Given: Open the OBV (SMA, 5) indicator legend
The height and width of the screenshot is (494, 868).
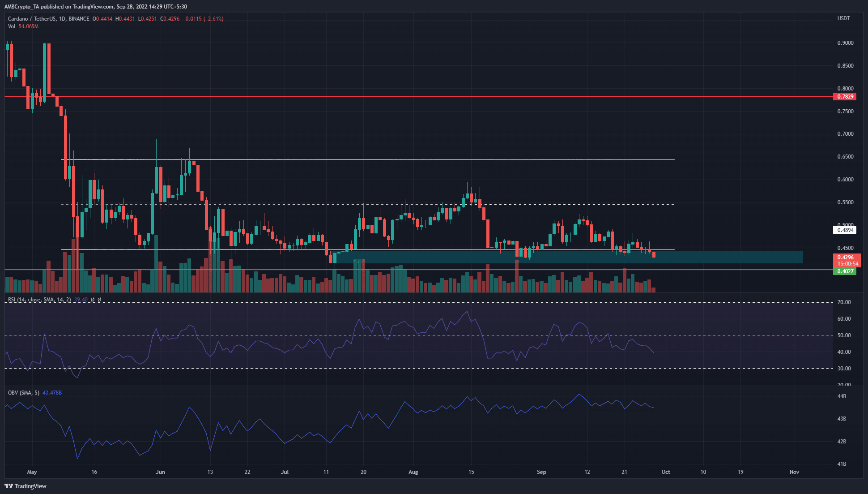Looking at the screenshot, I should coord(24,393).
